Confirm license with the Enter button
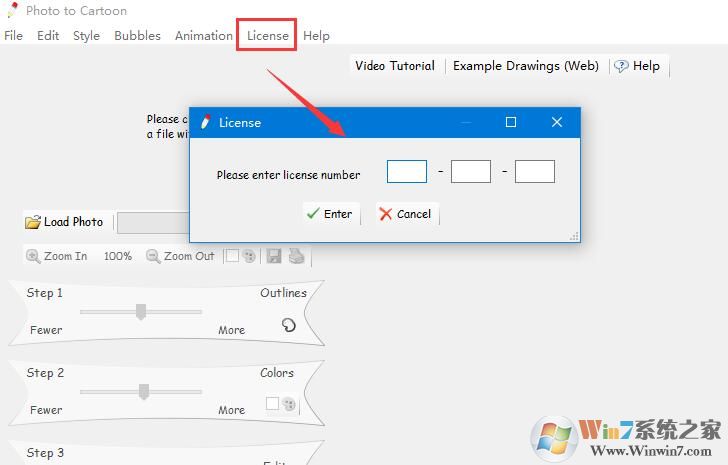Image resolution: width=728 pixels, height=465 pixels. pyautogui.click(x=331, y=214)
